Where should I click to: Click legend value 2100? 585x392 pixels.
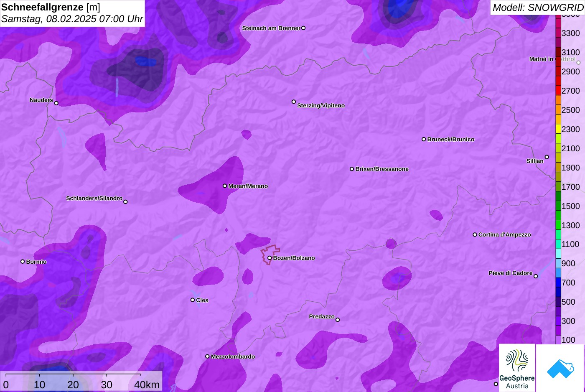[571, 148]
